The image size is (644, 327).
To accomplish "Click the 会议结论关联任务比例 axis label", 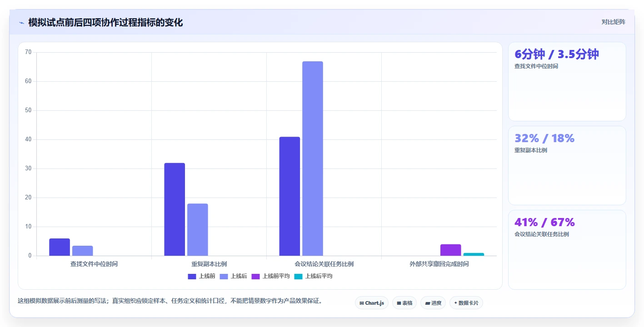I will pos(324,264).
